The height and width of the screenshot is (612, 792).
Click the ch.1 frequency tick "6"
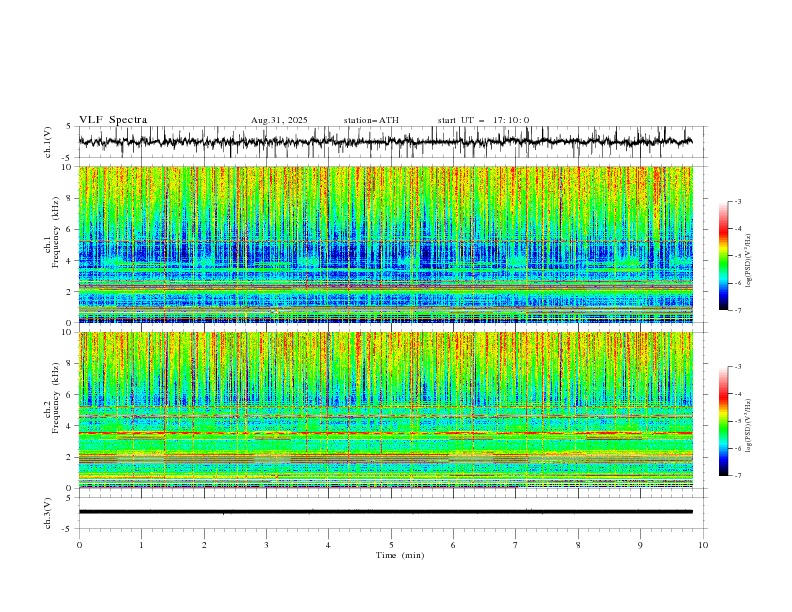[70, 229]
